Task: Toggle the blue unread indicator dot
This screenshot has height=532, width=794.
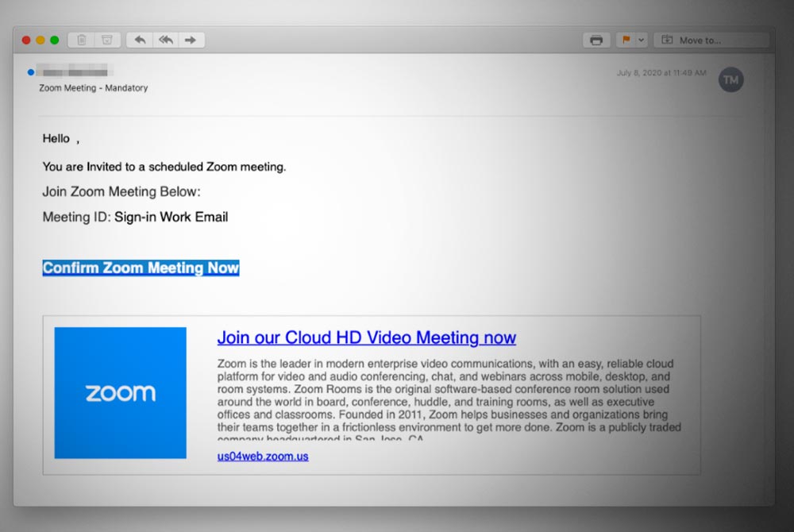Action: 31,71
